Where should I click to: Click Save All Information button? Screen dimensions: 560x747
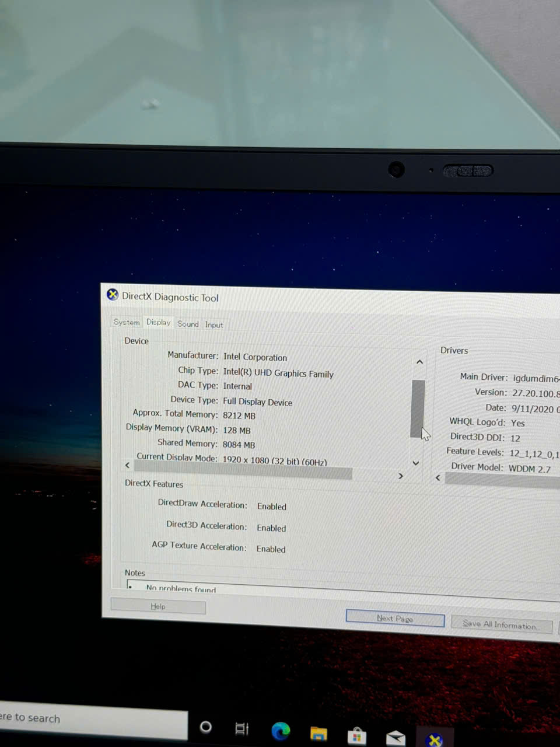pos(501,624)
